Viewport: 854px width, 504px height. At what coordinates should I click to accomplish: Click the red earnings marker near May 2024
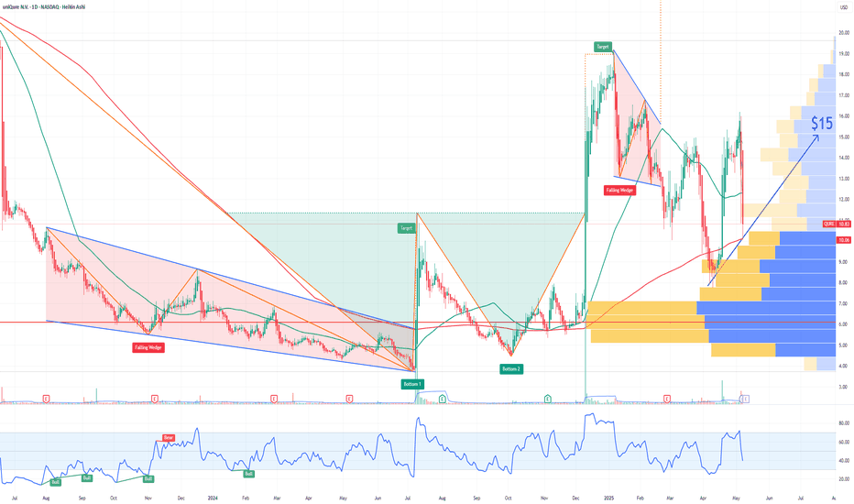350,400
